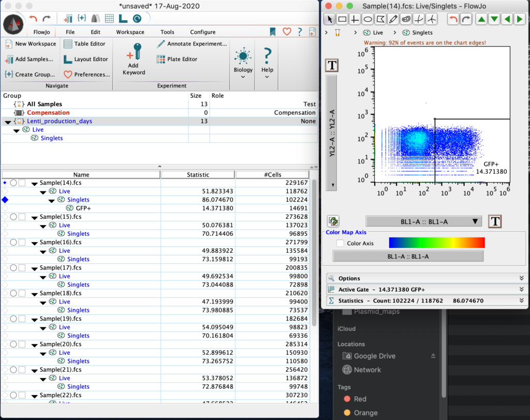Select the quadrant gate tool
Image resolution: width=530 pixels, height=420 pixels.
[x=355, y=19]
